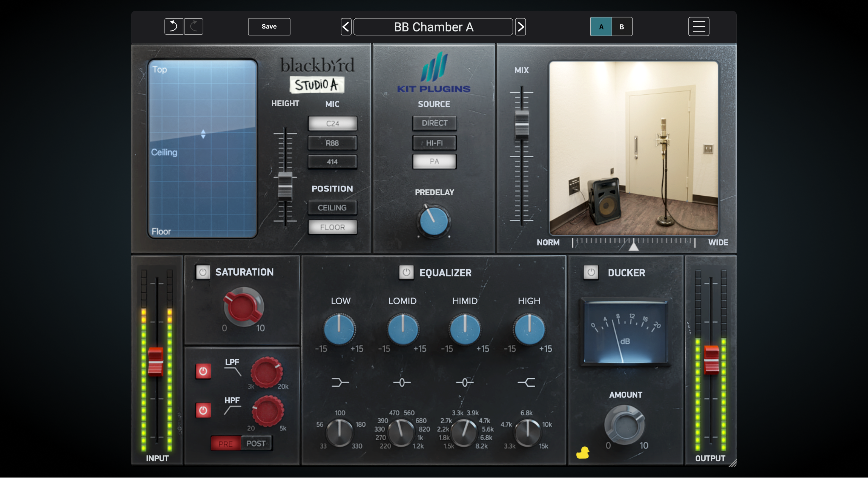The image size is (868, 478).
Task: Click the HIGH band shelf filter icon
Action: (x=527, y=382)
